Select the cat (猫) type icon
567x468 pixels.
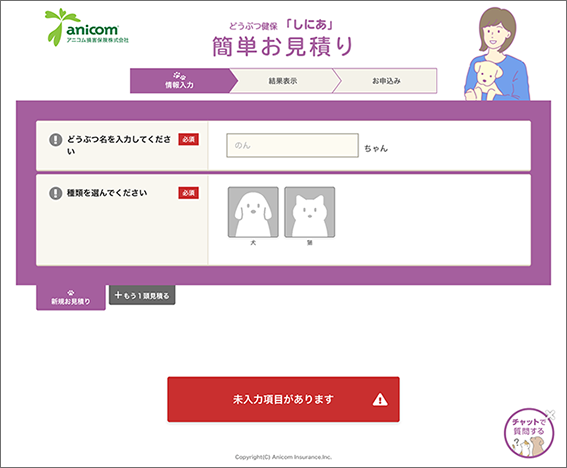(310, 212)
